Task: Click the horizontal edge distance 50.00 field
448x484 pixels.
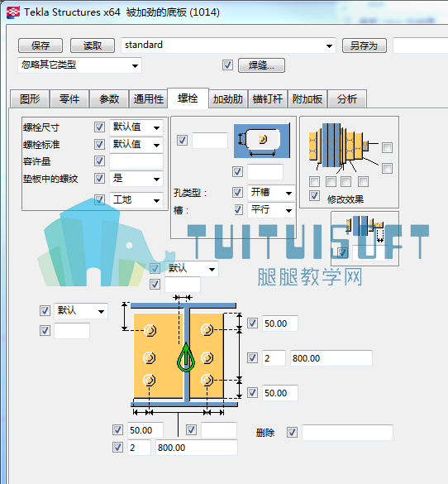Action: pos(145,430)
